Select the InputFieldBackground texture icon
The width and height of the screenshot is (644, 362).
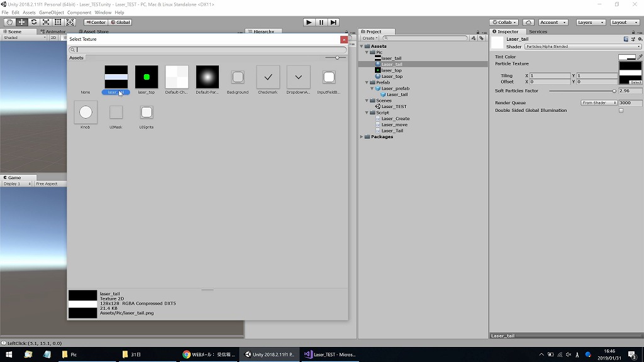coord(329,77)
